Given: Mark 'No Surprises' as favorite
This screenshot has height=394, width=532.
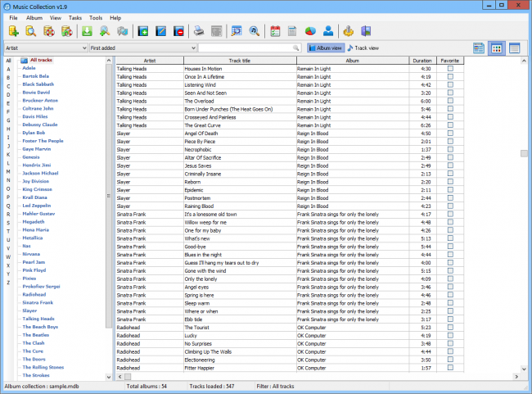Looking at the screenshot, I should 450,343.
